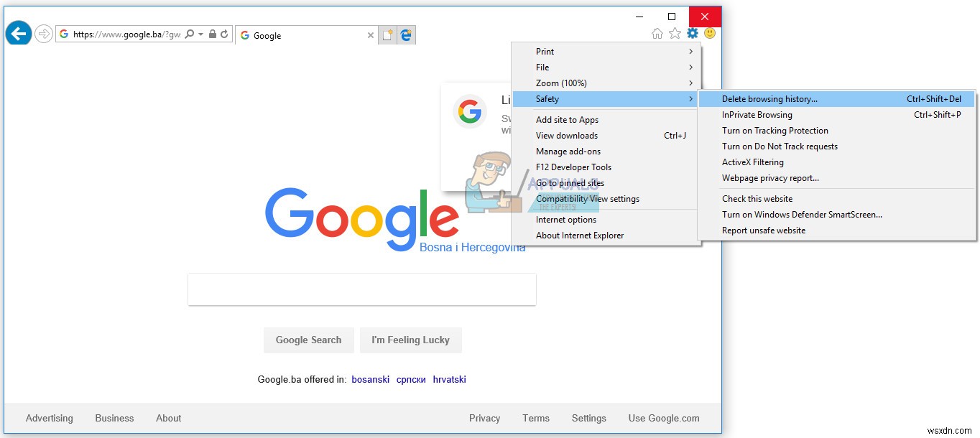Click the lock icon in the address bar
This screenshot has height=438, width=980.
point(212,33)
